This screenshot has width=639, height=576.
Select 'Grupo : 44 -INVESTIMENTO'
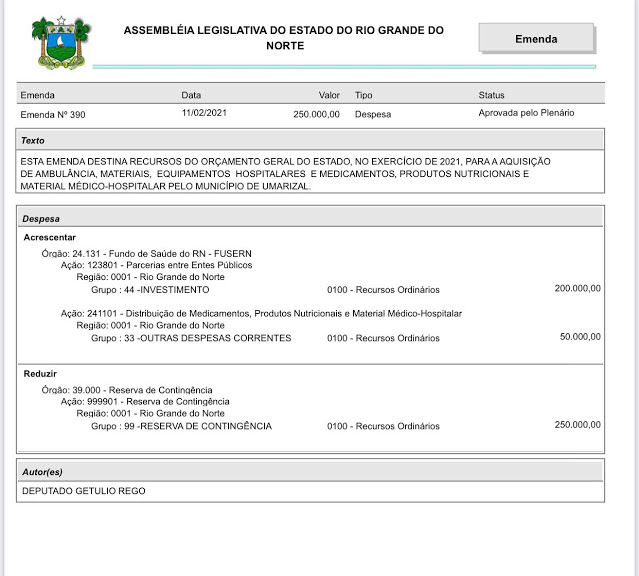[150, 290]
